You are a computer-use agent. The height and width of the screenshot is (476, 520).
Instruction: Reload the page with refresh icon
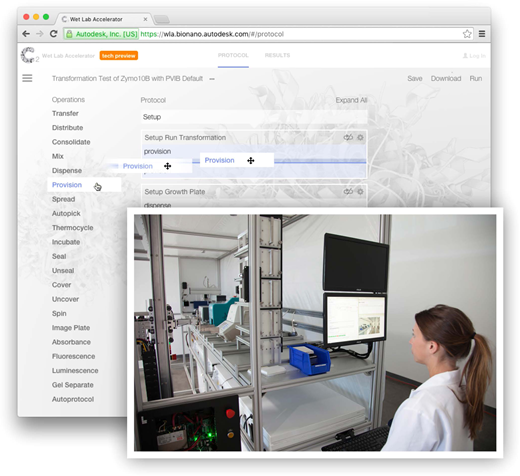pos(53,34)
